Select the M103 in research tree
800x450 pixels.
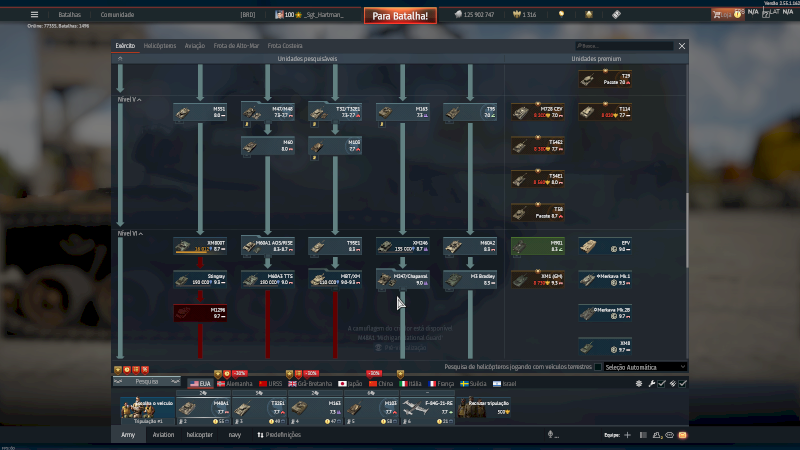point(335,146)
